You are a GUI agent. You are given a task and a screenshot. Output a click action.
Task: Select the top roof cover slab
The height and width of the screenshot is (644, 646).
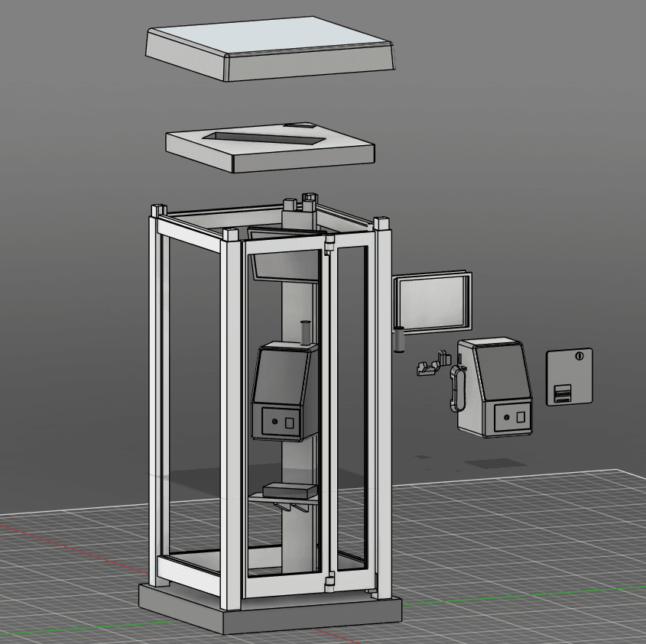[270, 49]
